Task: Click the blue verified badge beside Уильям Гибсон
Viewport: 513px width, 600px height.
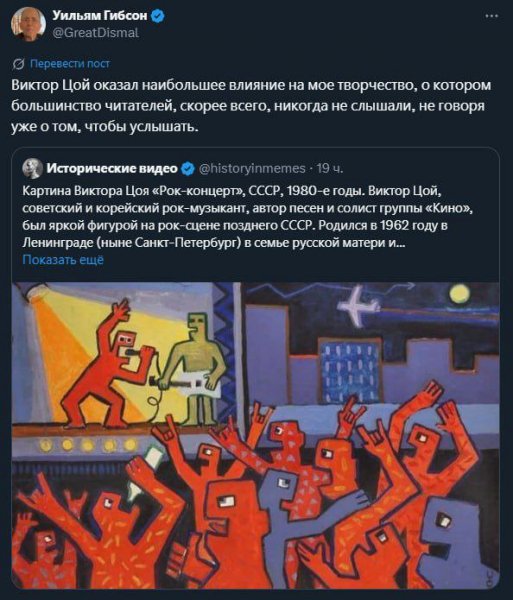Action: point(158,16)
